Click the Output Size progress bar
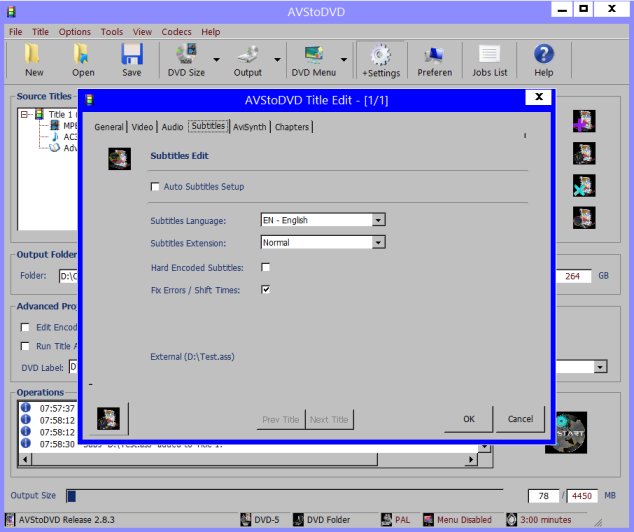 (285, 496)
